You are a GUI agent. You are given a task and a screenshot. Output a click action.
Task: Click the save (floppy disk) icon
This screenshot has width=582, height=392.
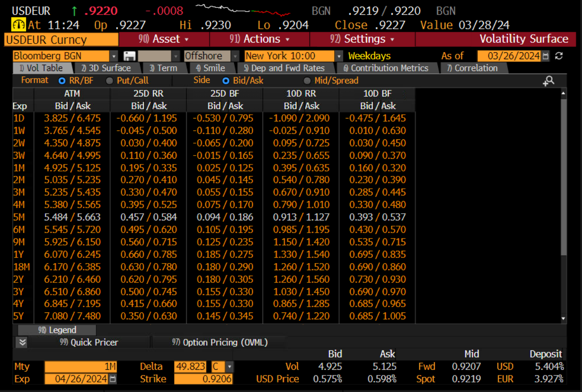coord(129,56)
